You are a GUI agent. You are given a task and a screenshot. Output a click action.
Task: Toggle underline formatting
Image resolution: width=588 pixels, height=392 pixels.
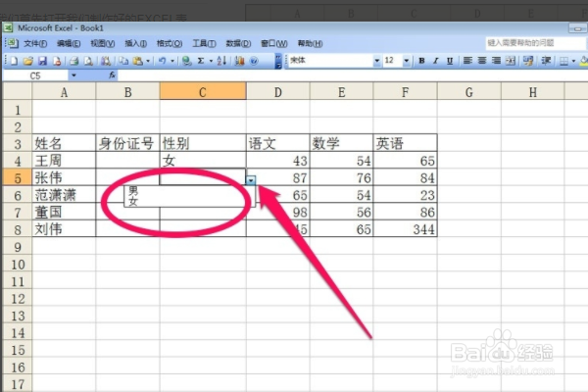coord(450,61)
